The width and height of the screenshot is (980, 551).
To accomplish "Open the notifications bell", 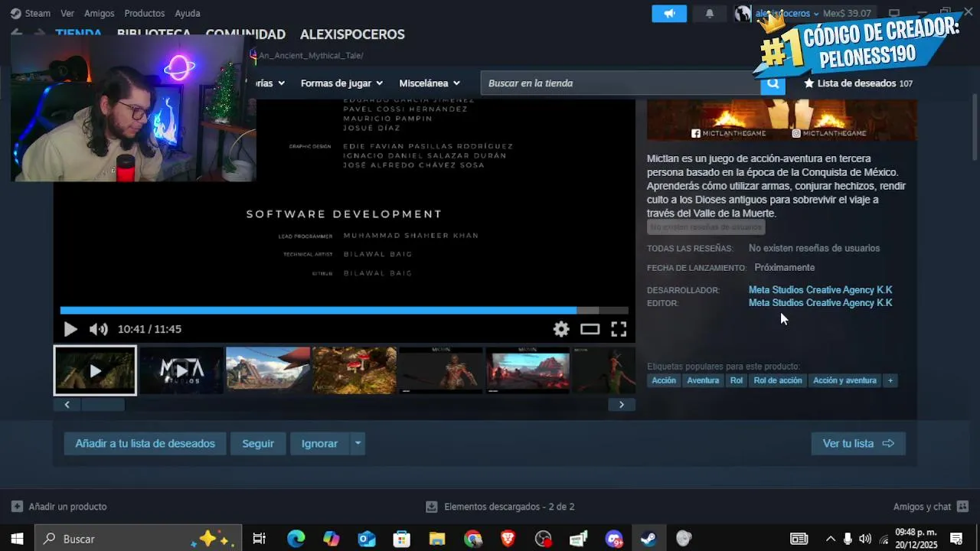I will pyautogui.click(x=710, y=14).
